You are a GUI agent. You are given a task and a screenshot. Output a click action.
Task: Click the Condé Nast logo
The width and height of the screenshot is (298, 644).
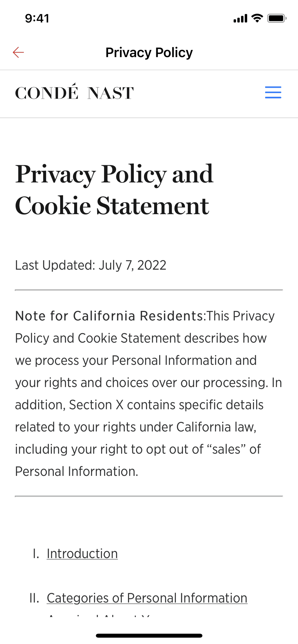74,92
